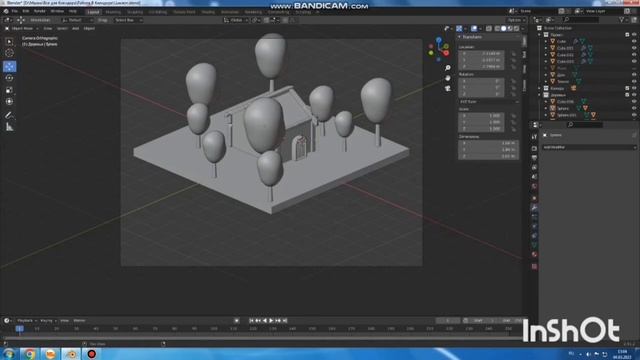The height and width of the screenshot is (360, 640).
Task: Select the Move tool
Action: [x=9, y=67]
